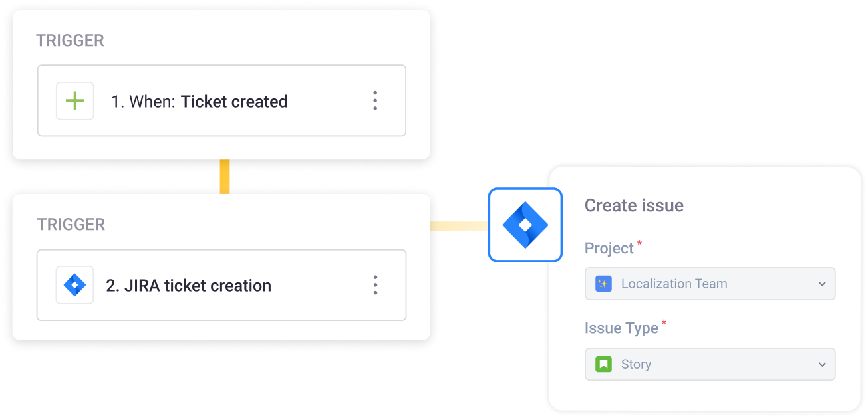The height and width of the screenshot is (418, 868).
Task: Click the green plus icon in step 1
Action: (75, 101)
